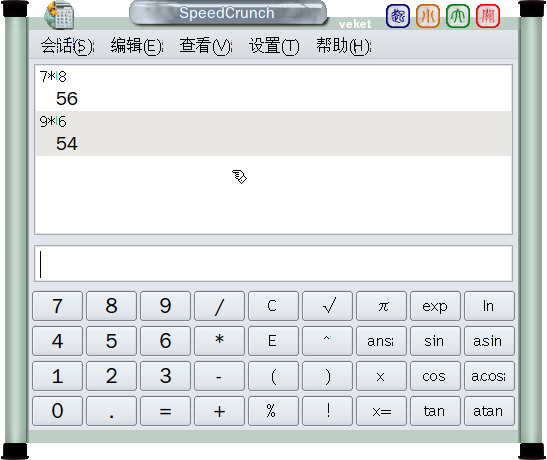Open the 会话(S) session menu
Image resolution: width=547 pixels, height=460 pixels.
click(x=67, y=46)
